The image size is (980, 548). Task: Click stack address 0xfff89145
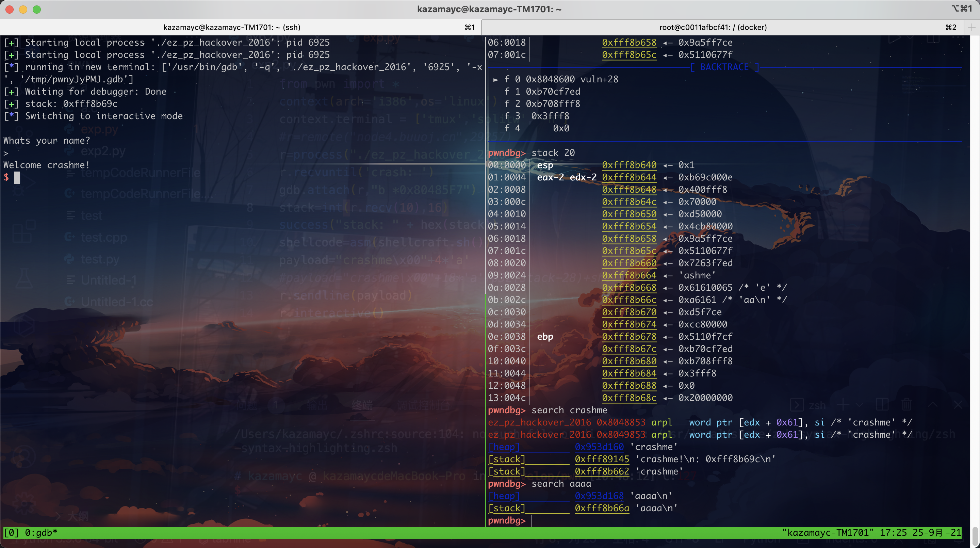point(602,459)
